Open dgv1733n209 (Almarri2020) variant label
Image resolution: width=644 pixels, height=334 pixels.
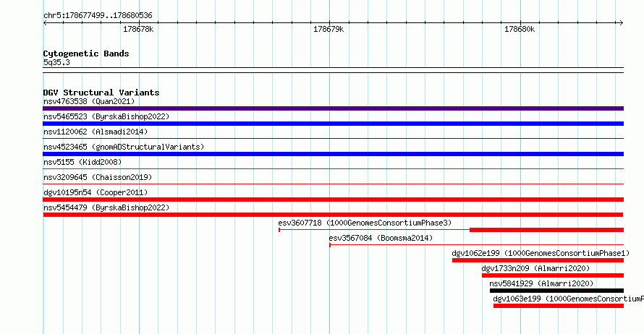[x=535, y=268]
